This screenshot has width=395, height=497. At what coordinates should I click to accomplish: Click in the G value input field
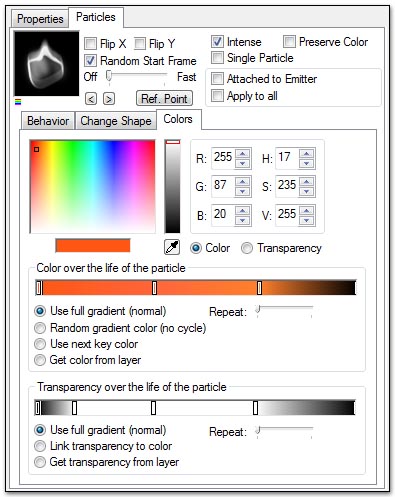tap(223, 185)
